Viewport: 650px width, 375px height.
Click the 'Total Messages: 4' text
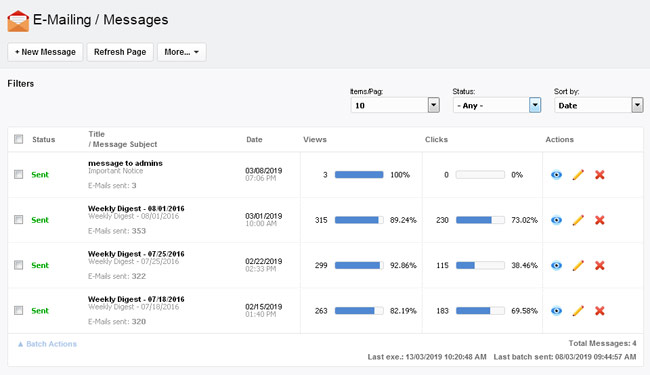(x=602, y=343)
